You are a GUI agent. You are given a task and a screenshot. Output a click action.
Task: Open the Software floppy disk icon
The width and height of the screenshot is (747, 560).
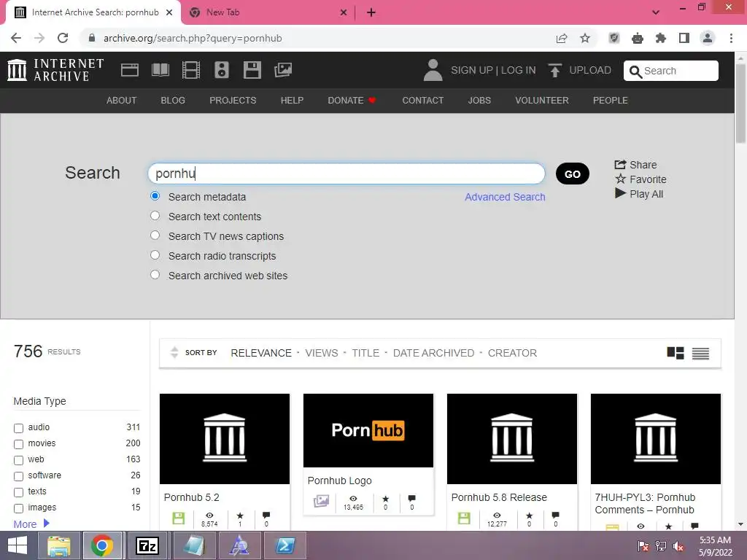pyautogui.click(x=252, y=70)
